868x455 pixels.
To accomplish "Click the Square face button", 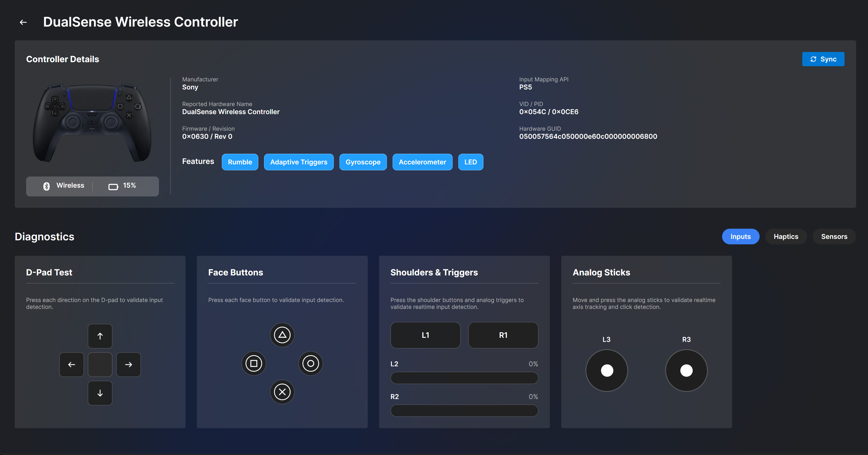I will (x=254, y=363).
